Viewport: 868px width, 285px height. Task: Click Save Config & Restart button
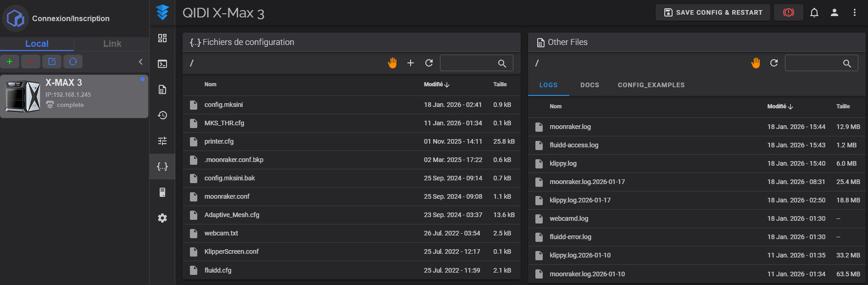712,12
